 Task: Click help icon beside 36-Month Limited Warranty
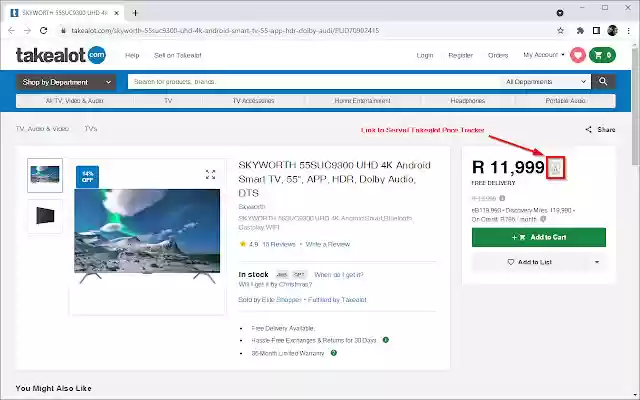333,353
